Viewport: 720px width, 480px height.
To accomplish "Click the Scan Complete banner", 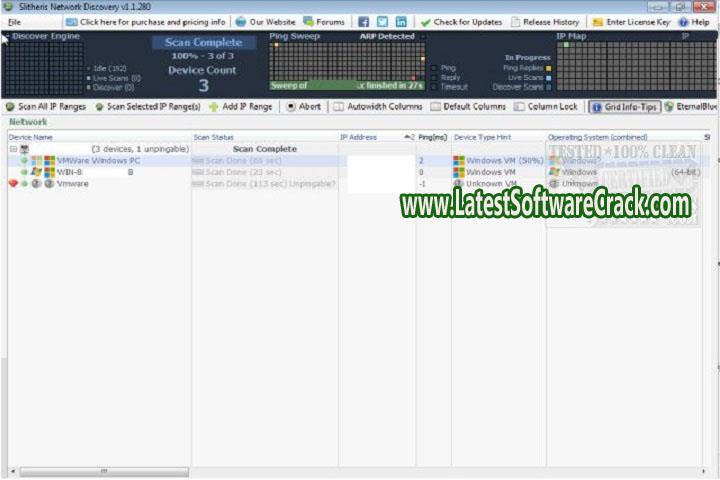I will (204, 42).
